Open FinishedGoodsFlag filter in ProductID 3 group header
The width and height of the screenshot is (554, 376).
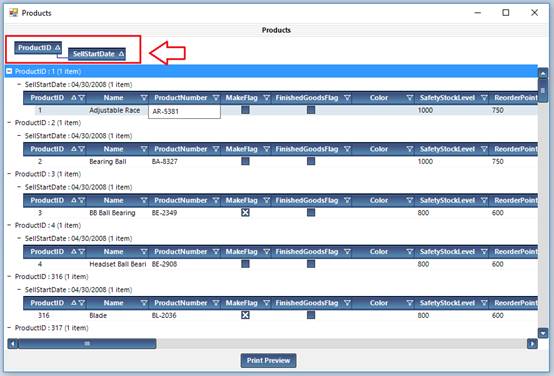pyautogui.click(x=347, y=200)
